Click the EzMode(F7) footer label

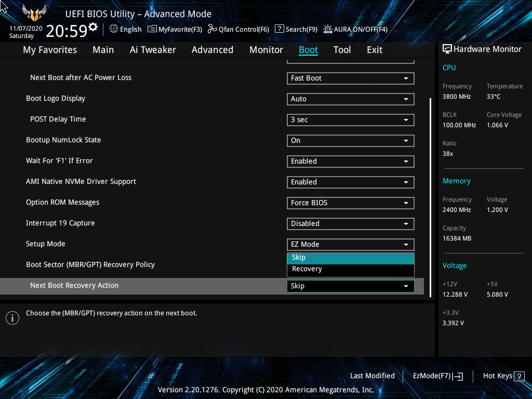pyautogui.click(x=432, y=376)
